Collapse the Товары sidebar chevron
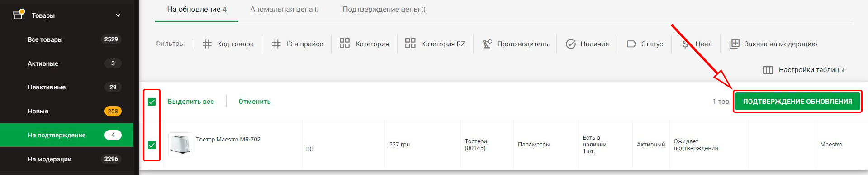 118,15
